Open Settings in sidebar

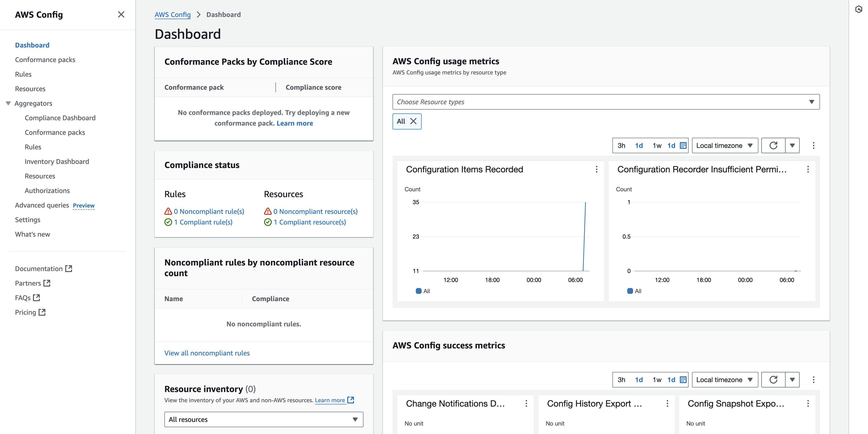pyautogui.click(x=28, y=220)
